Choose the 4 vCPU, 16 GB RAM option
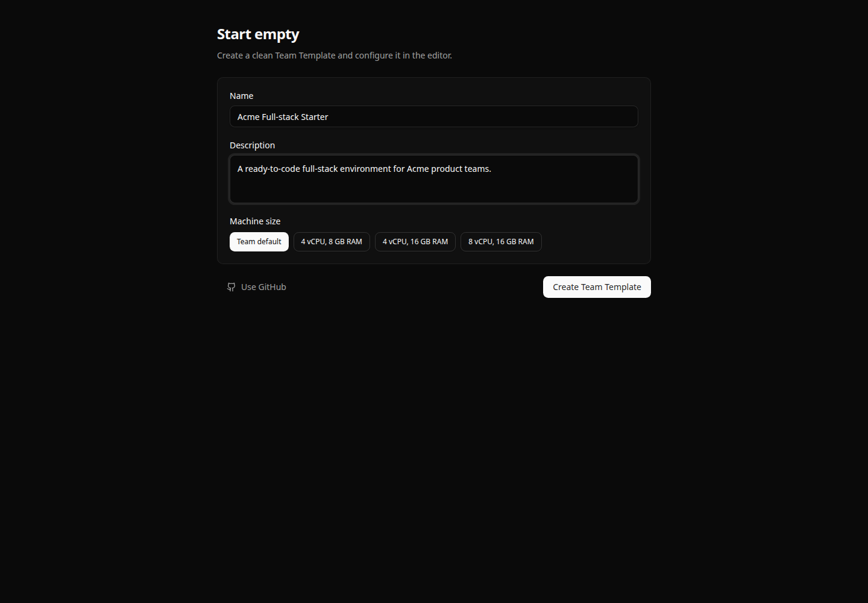This screenshot has height=603, width=868. pos(415,242)
